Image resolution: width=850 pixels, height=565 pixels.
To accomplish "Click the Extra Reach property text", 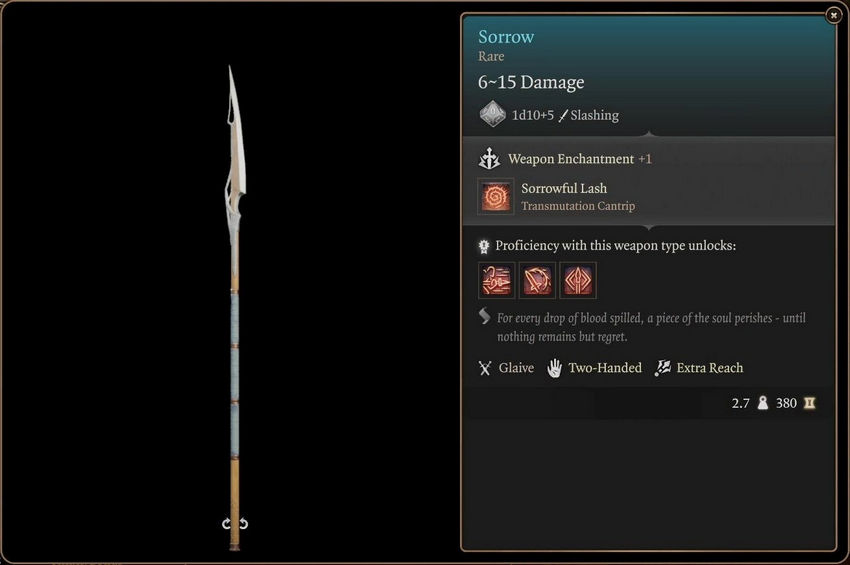I will (710, 368).
